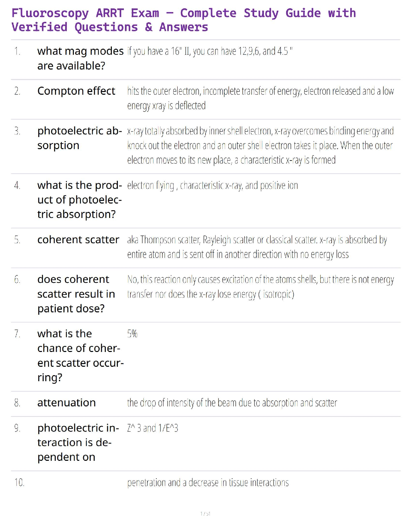Click the "attenuation" term
Screen dimensions: 411x532
66,402
